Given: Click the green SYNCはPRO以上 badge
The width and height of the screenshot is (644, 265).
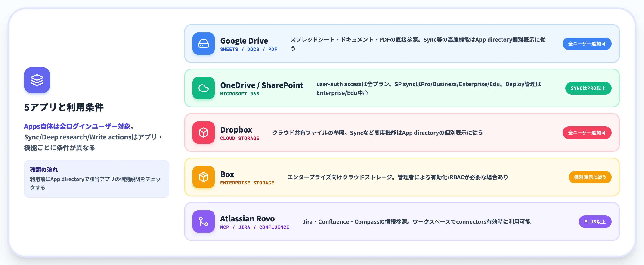Looking at the screenshot, I should point(588,88).
